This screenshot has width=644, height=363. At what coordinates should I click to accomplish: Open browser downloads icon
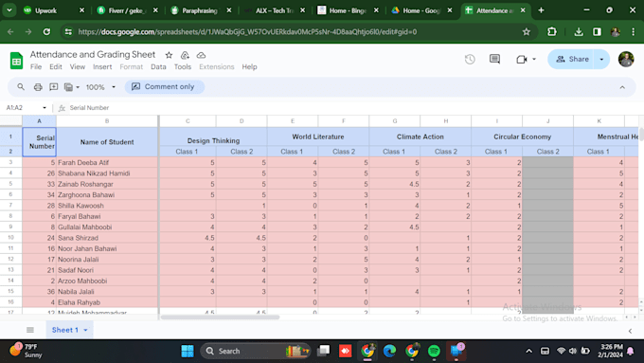pos(579,31)
